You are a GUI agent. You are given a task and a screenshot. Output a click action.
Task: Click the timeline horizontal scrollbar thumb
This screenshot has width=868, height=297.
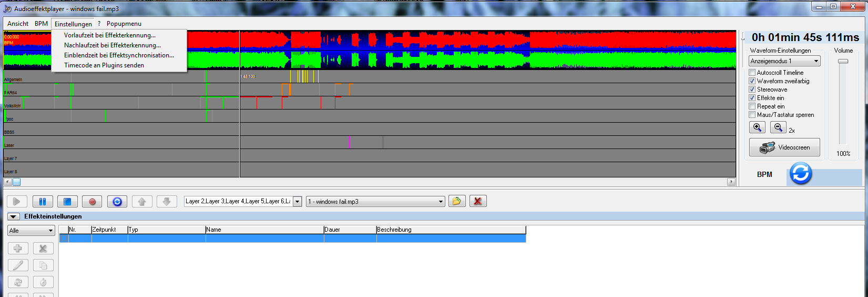[16, 182]
